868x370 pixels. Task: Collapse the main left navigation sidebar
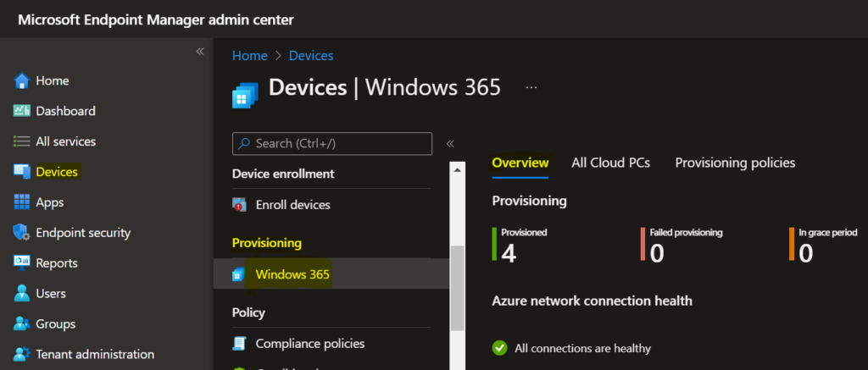click(x=200, y=52)
